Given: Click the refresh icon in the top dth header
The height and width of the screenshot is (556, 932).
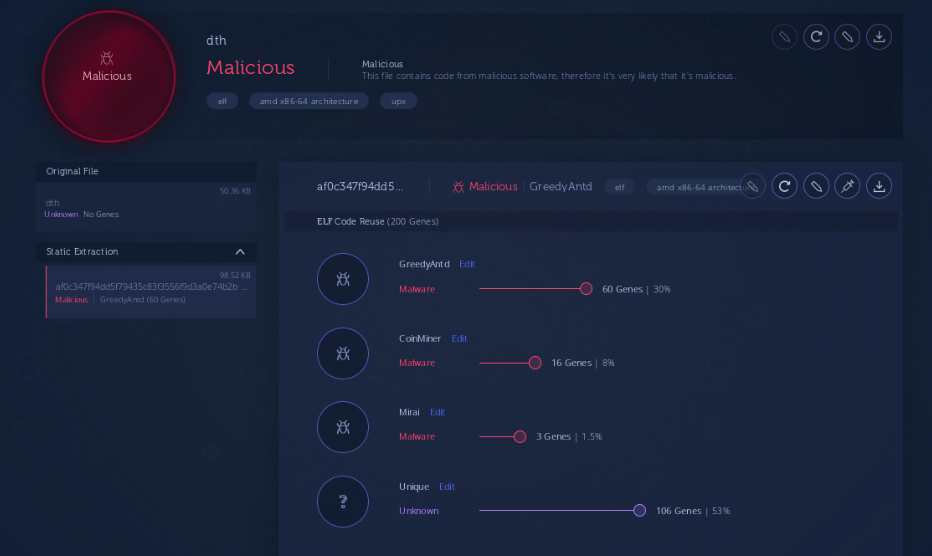Looking at the screenshot, I should point(816,37).
